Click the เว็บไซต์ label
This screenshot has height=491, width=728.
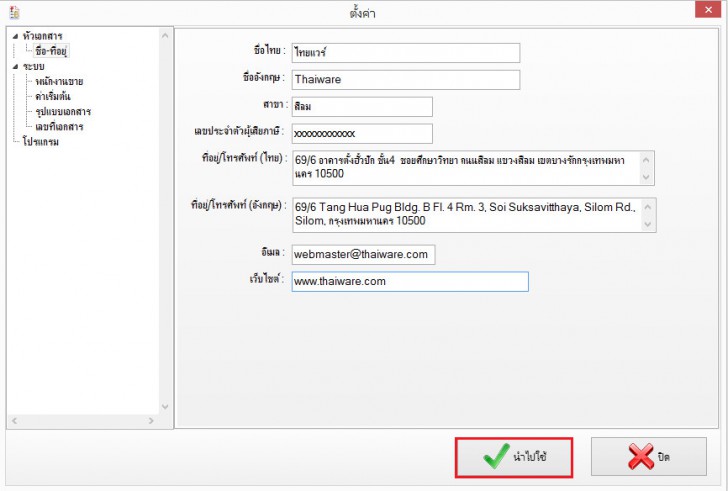click(x=266, y=279)
